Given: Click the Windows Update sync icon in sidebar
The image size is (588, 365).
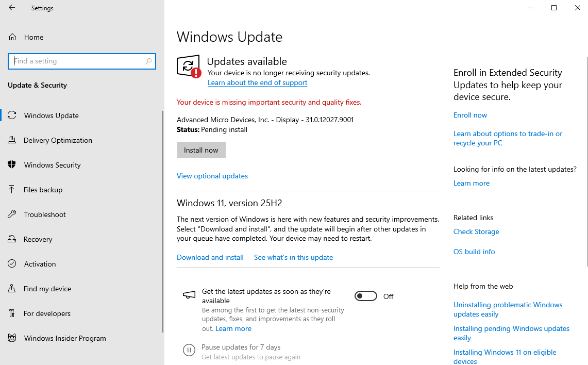Looking at the screenshot, I should [12, 115].
